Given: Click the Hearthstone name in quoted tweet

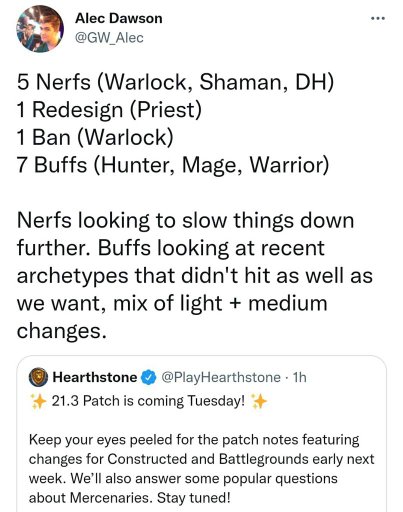Looking at the screenshot, I should (95, 377).
